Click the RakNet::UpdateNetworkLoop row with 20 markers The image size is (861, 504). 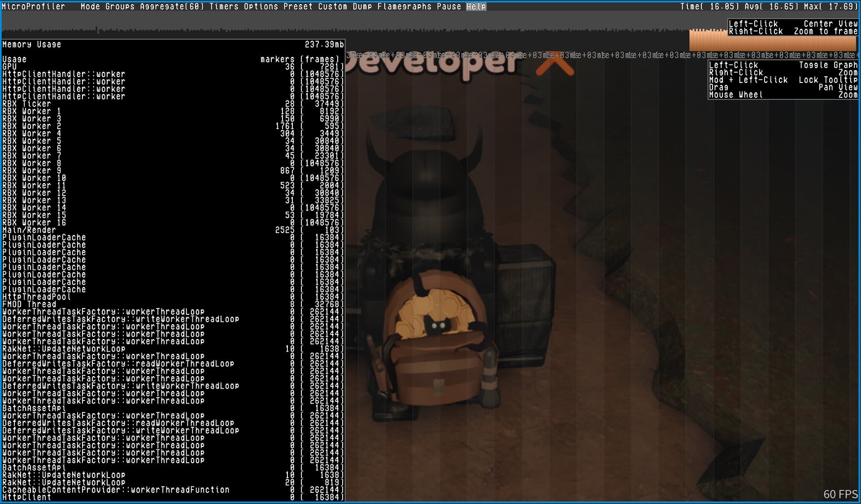pos(173,482)
